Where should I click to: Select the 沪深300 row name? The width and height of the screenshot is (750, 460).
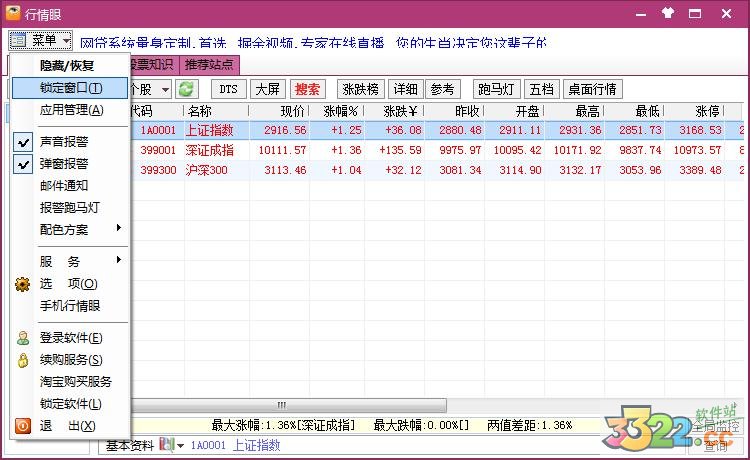click(207, 170)
